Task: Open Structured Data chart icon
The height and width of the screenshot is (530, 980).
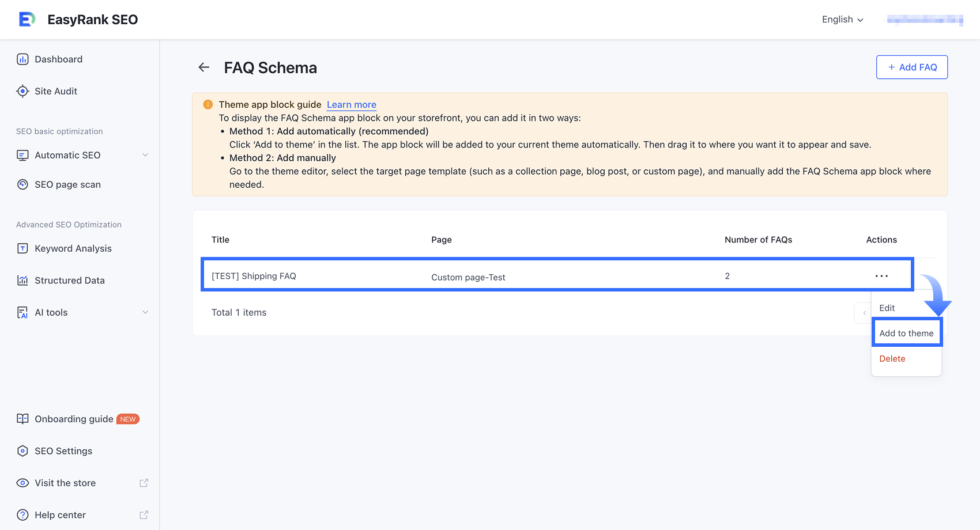Action: 22,281
